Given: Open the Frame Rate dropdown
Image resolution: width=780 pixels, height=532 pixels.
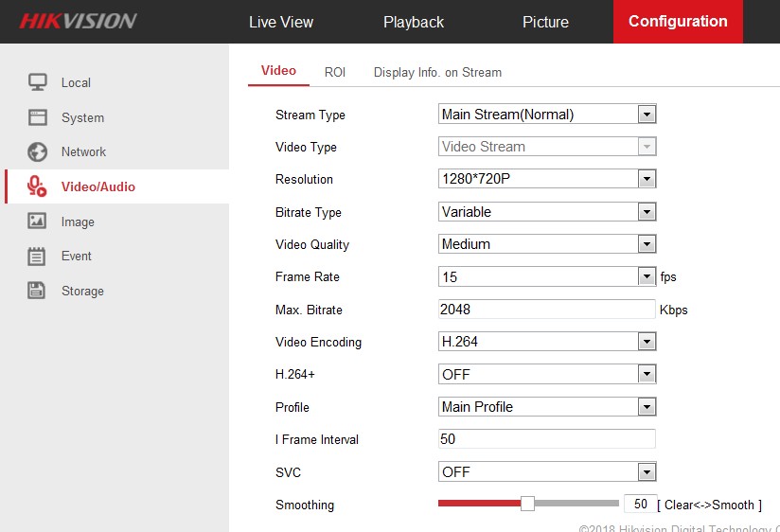Looking at the screenshot, I should point(547,276).
